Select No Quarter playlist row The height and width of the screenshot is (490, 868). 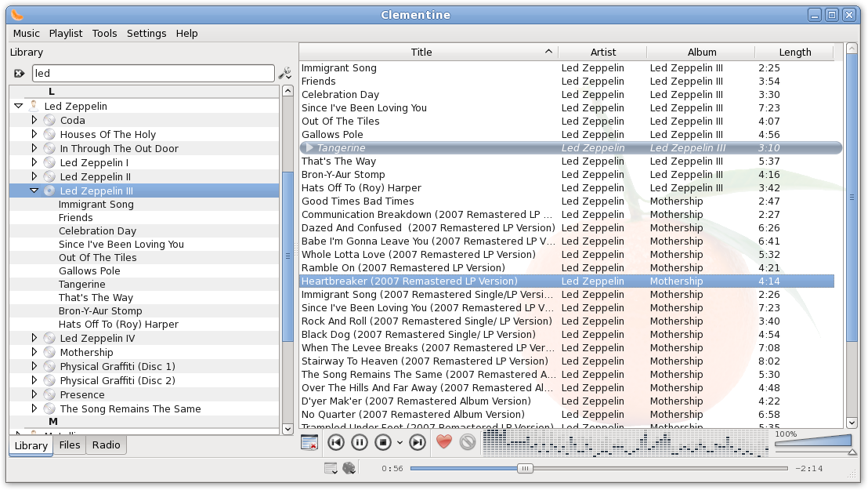coord(567,414)
